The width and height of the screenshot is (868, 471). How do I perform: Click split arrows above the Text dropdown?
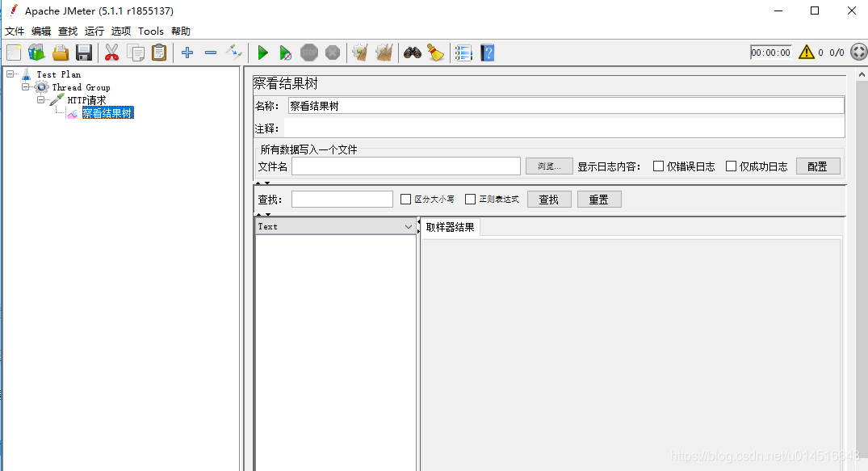point(263,214)
